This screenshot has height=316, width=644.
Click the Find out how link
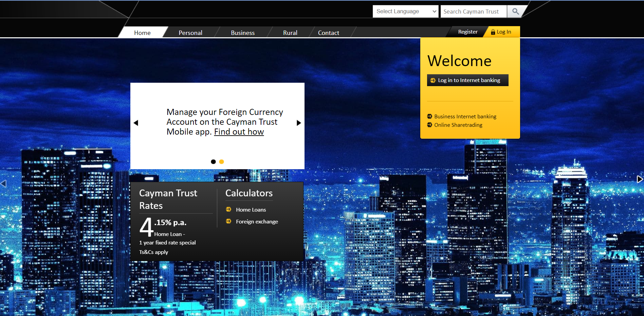pos(239,132)
